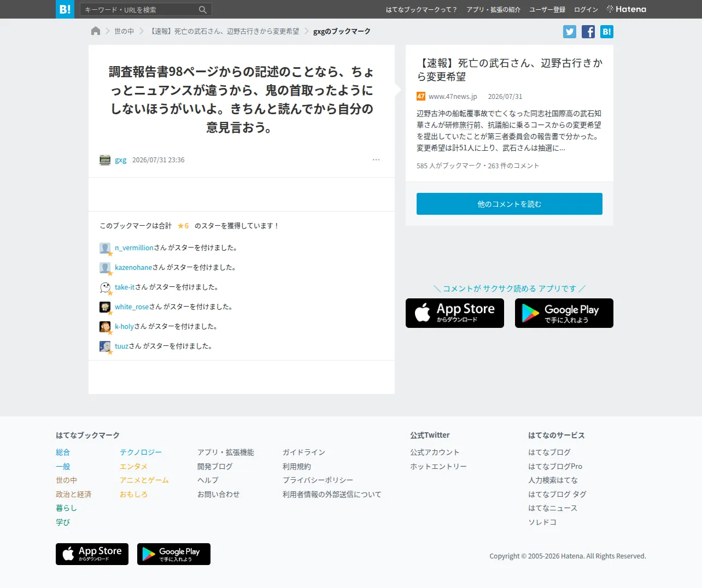The height and width of the screenshot is (588, 702).
Task: Open footer link 開発ブログ
Action: (215, 467)
